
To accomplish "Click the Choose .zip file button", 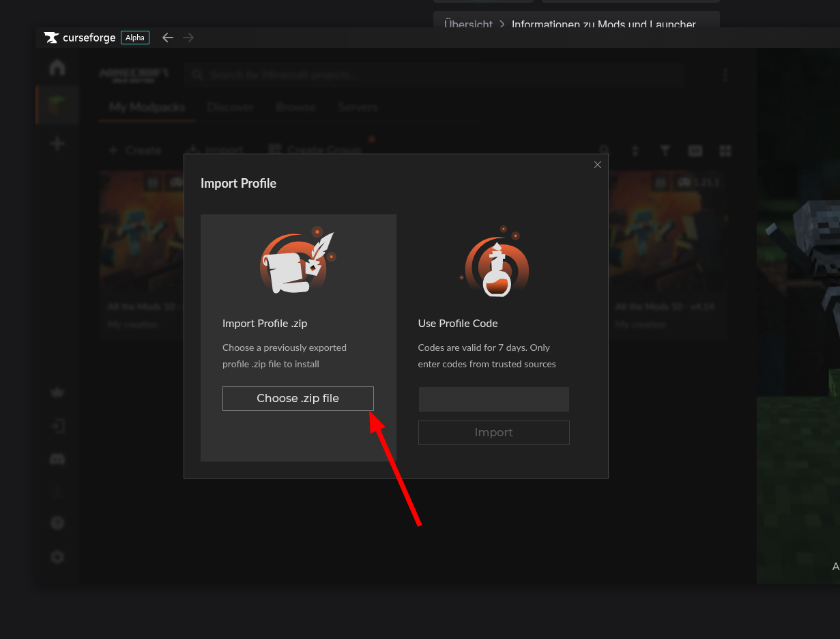I will pyautogui.click(x=298, y=398).
